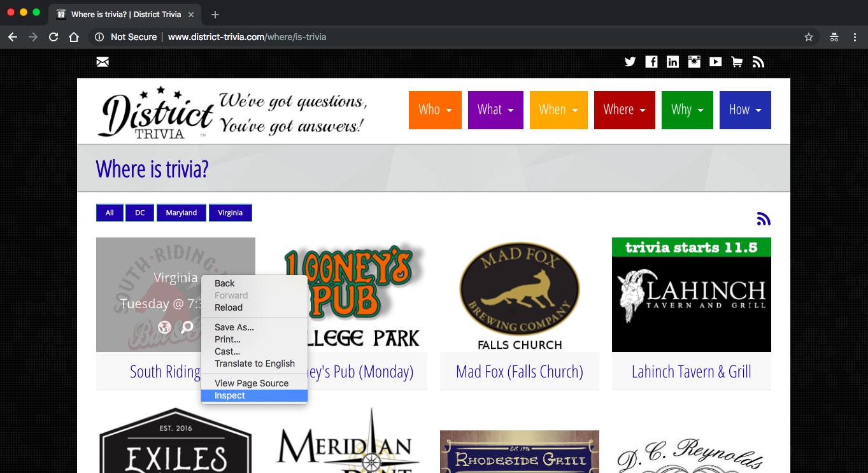Open the YouTube social icon
This screenshot has height=473, width=868.
coord(716,62)
